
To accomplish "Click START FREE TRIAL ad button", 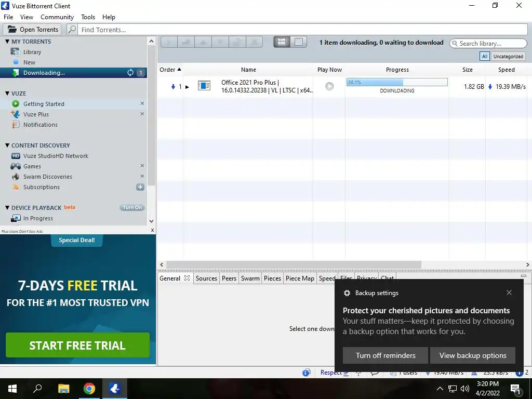I will click(78, 345).
